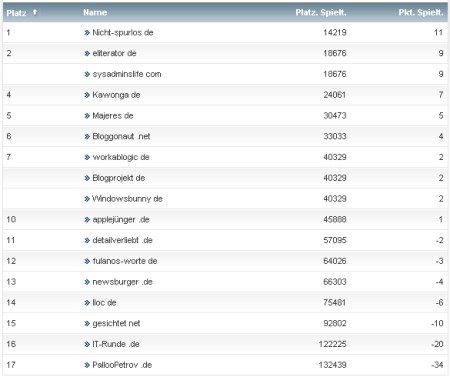Click the arrow icon beside detailverliebt .de
Screen dimensions: 450x377
tap(87, 240)
